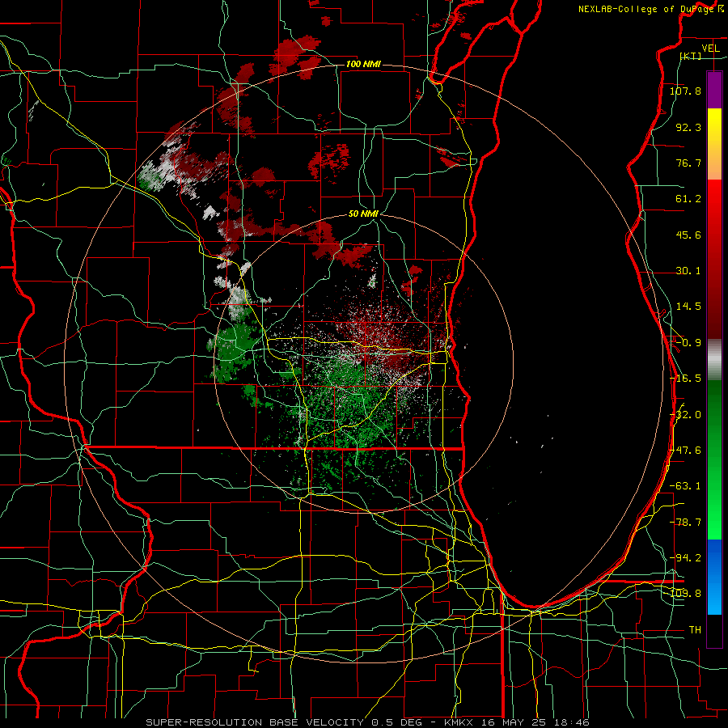
Task: Click the -47.6 velocity scale value
Action: coord(685,451)
